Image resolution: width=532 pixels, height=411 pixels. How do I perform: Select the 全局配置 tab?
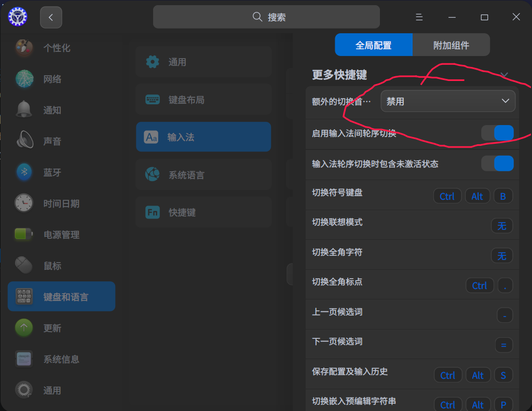374,44
